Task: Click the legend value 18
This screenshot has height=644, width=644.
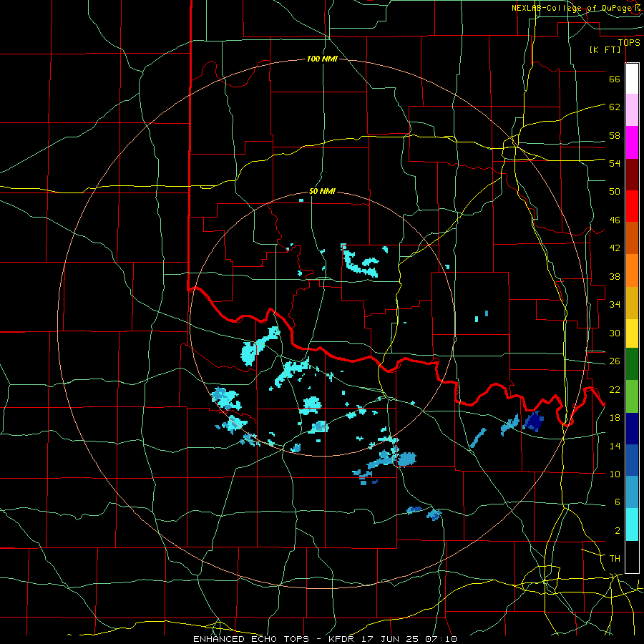Action: pyautogui.click(x=615, y=417)
